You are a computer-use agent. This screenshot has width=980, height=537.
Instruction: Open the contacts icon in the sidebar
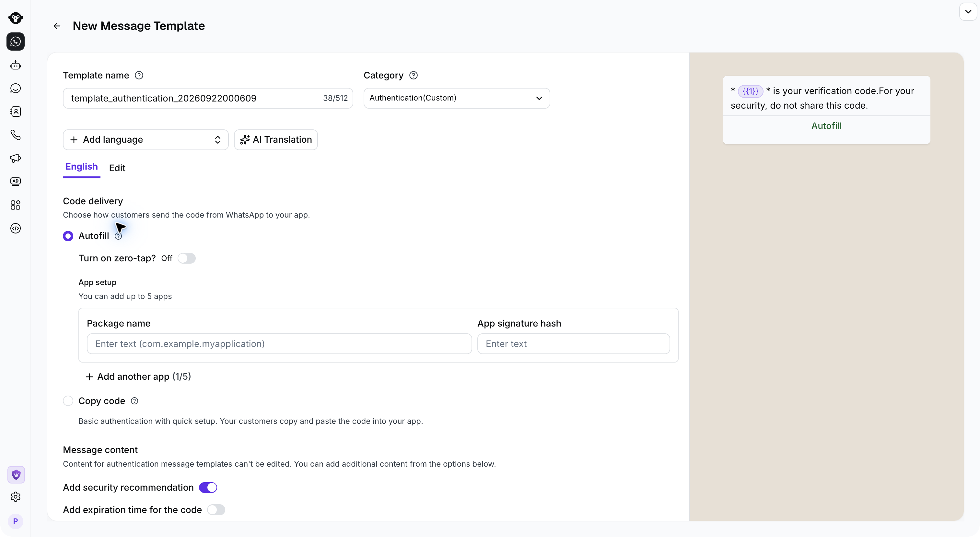coord(16,112)
